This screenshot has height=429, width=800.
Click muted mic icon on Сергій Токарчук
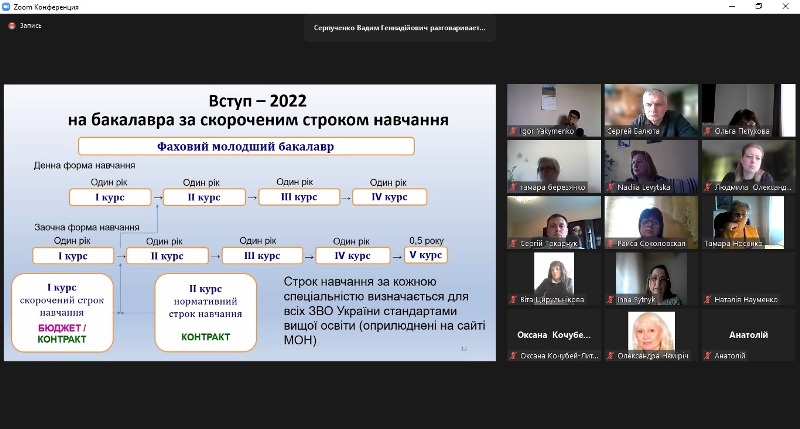pyautogui.click(x=513, y=244)
